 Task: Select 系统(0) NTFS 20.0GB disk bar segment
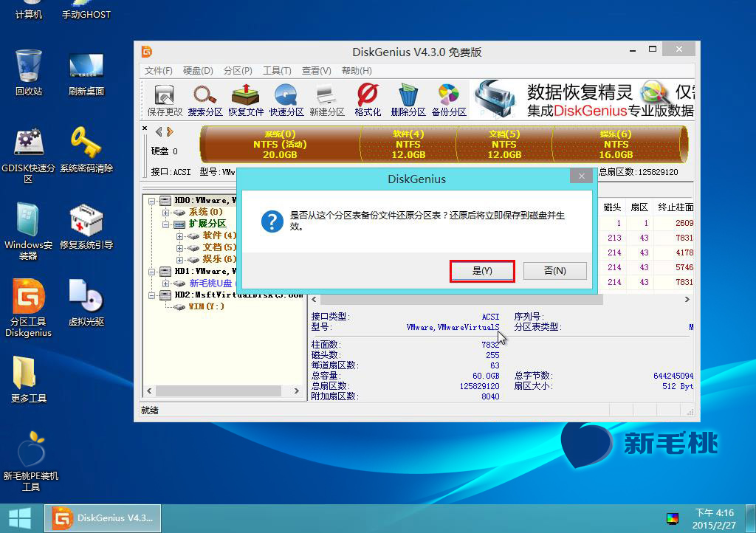click(x=280, y=144)
